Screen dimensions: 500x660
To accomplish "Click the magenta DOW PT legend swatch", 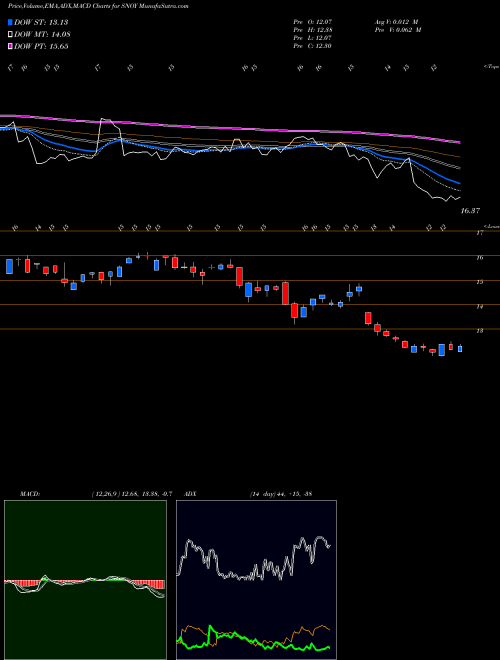I will pos(10,46).
